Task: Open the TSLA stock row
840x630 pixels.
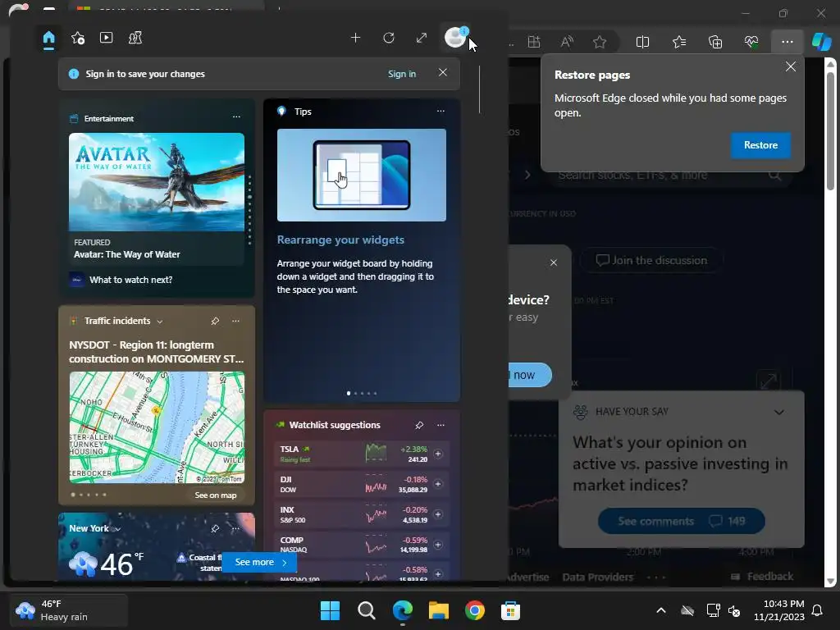Action: click(362, 454)
